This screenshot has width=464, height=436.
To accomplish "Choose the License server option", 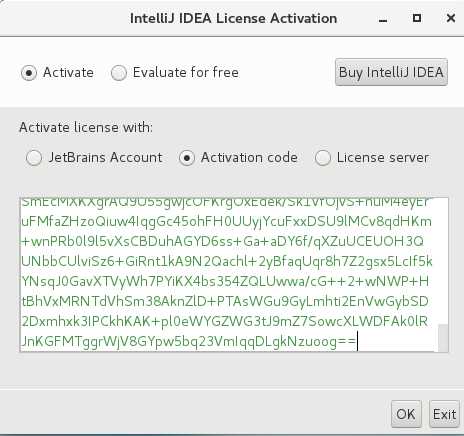I will tap(323, 157).
